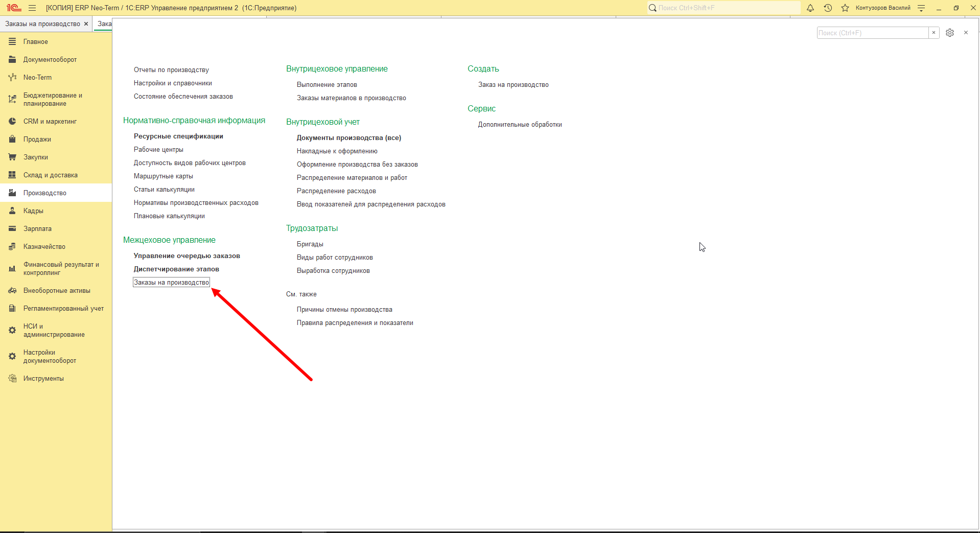Open Дополнительные обработки under Сервис

(520, 125)
